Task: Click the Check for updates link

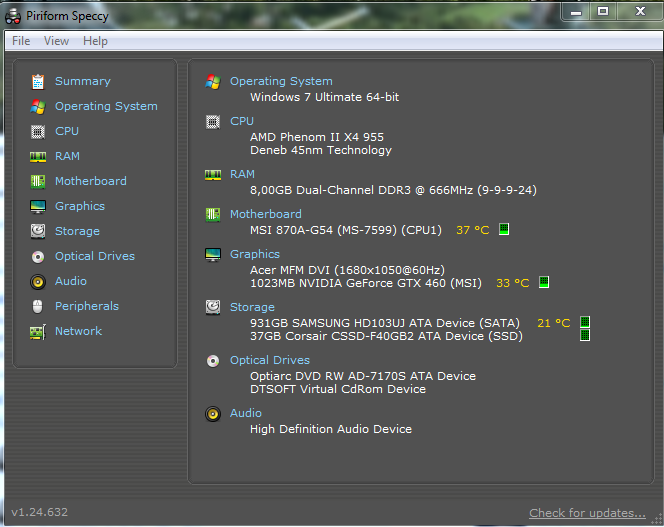Action: [587, 513]
